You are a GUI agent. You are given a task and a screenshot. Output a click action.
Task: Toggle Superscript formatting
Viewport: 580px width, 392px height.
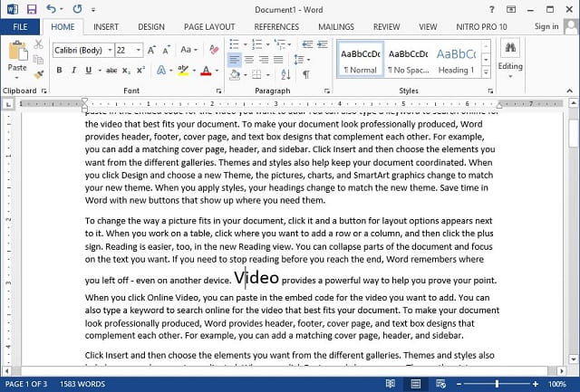pos(140,71)
